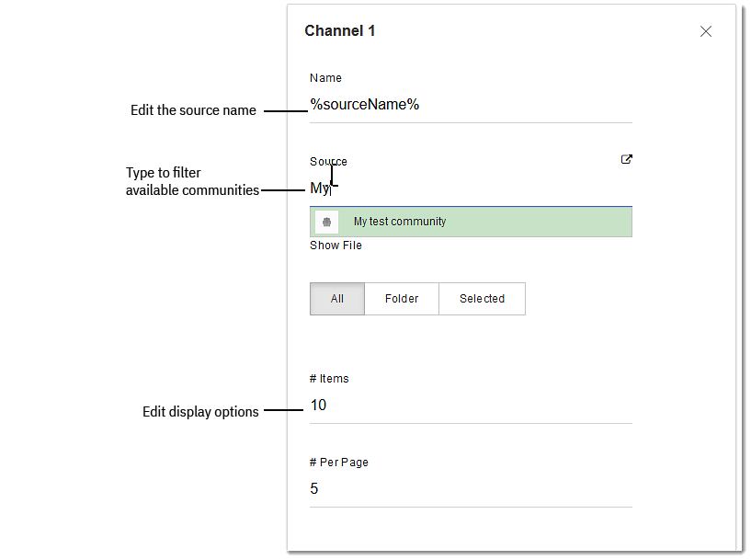Close the Channel 1 dialog

point(706,30)
